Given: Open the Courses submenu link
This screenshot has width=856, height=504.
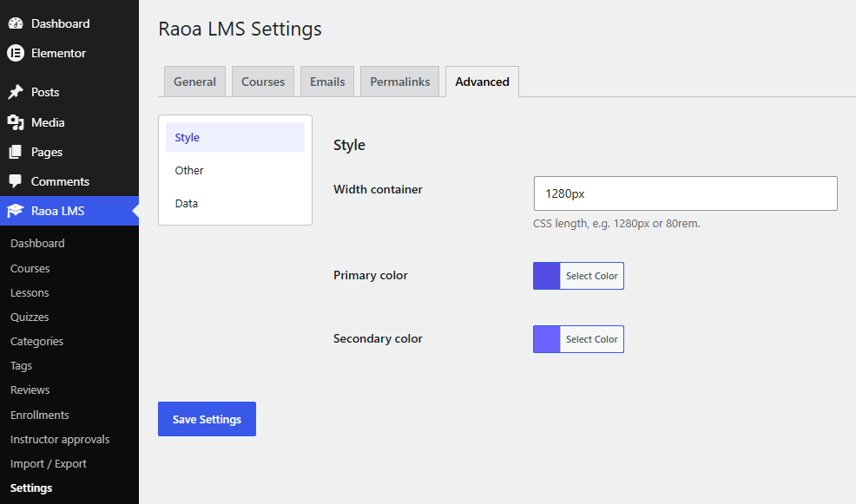Looking at the screenshot, I should (30, 268).
